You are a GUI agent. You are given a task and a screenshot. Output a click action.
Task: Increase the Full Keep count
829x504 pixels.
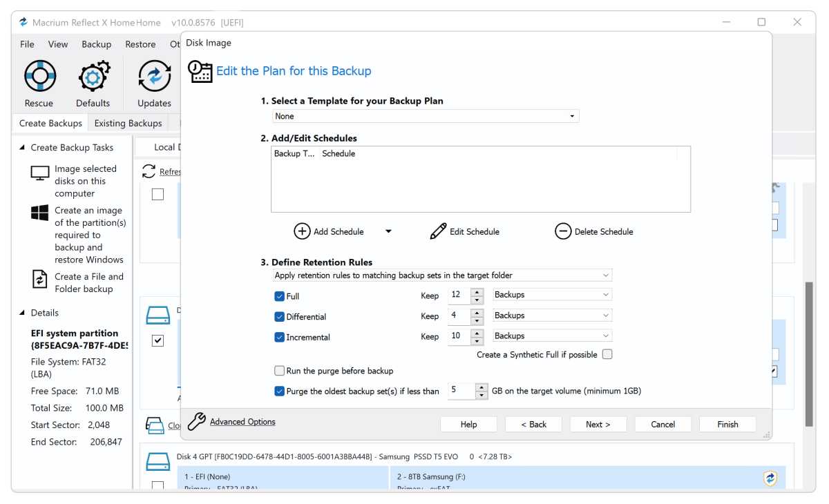pyautogui.click(x=477, y=291)
